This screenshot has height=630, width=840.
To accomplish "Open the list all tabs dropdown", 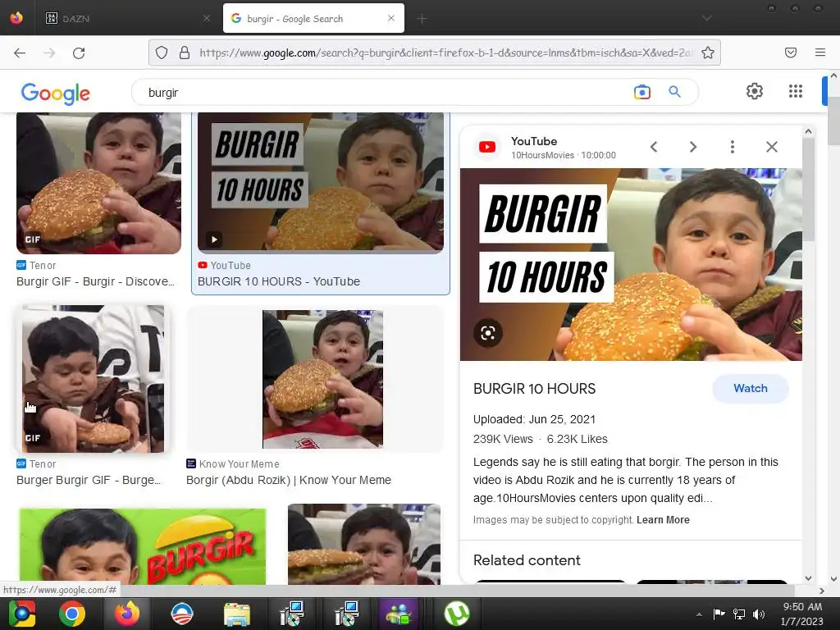I will click(707, 18).
